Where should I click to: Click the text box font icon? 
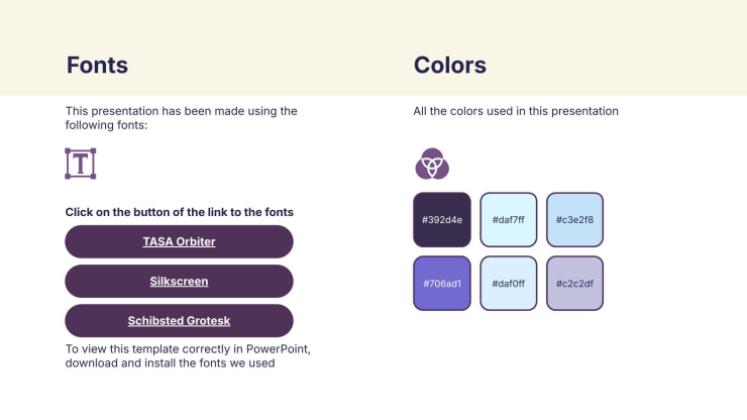pos(80,163)
